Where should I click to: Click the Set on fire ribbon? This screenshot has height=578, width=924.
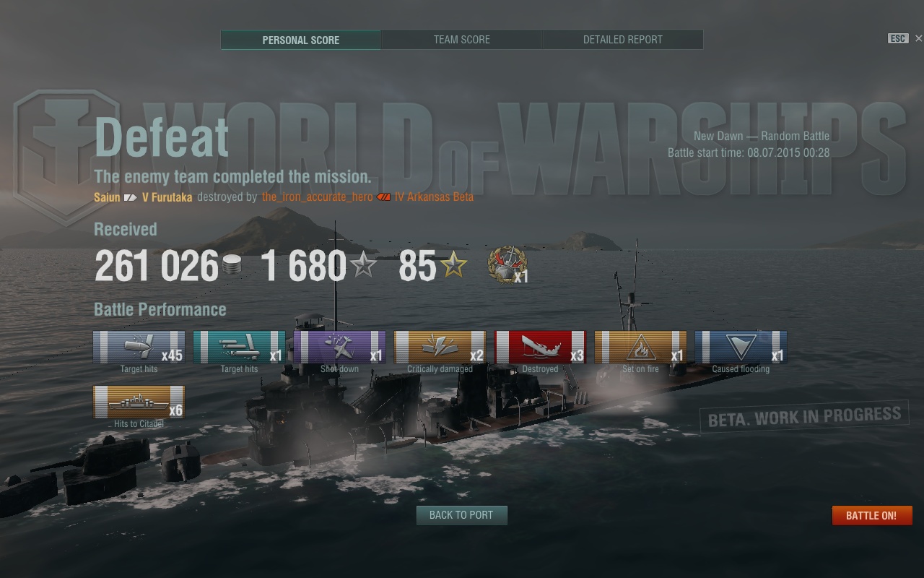[640, 347]
